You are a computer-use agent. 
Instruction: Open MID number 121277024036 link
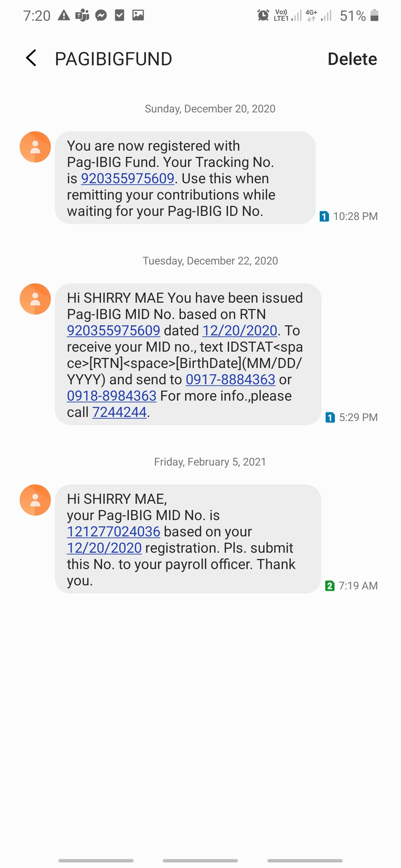click(113, 532)
